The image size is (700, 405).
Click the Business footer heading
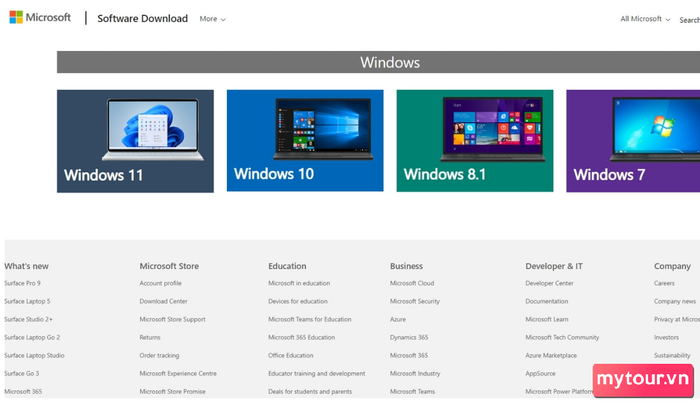(x=406, y=266)
